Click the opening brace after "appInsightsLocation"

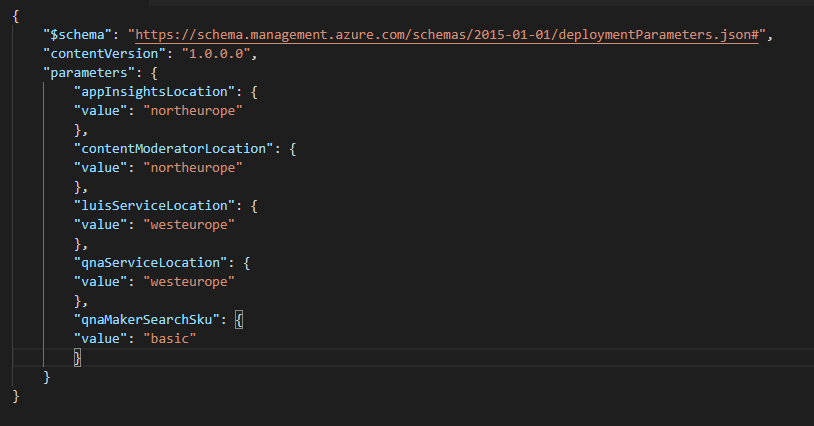coord(254,92)
